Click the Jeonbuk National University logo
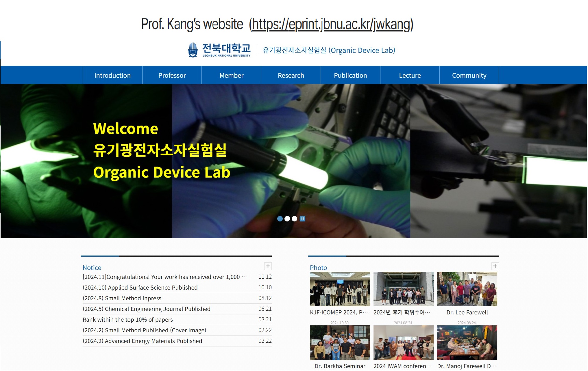Screen dimensions: 588x371 click(219, 50)
